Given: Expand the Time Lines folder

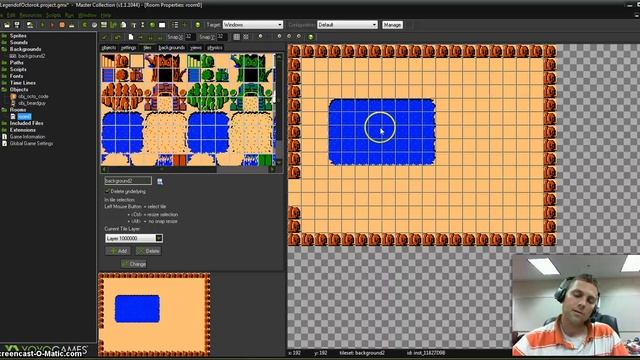Looking at the screenshot, I should click(4, 83).
